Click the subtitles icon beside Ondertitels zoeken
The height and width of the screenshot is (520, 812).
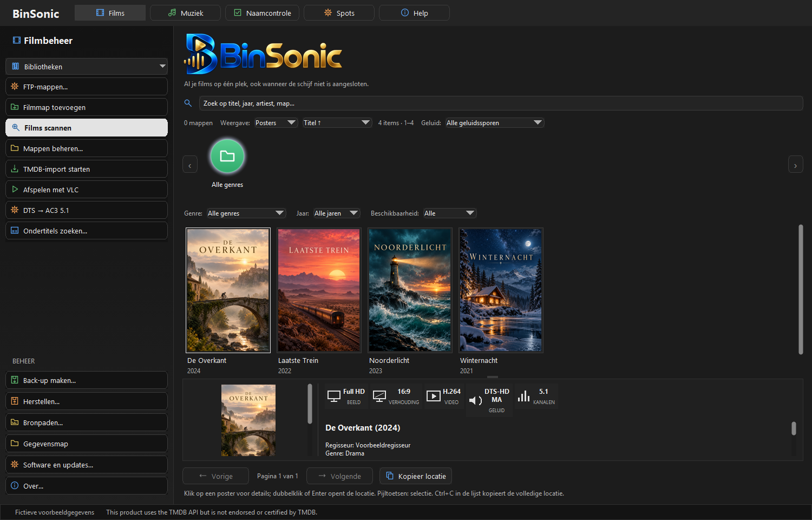tap(15, 231)
